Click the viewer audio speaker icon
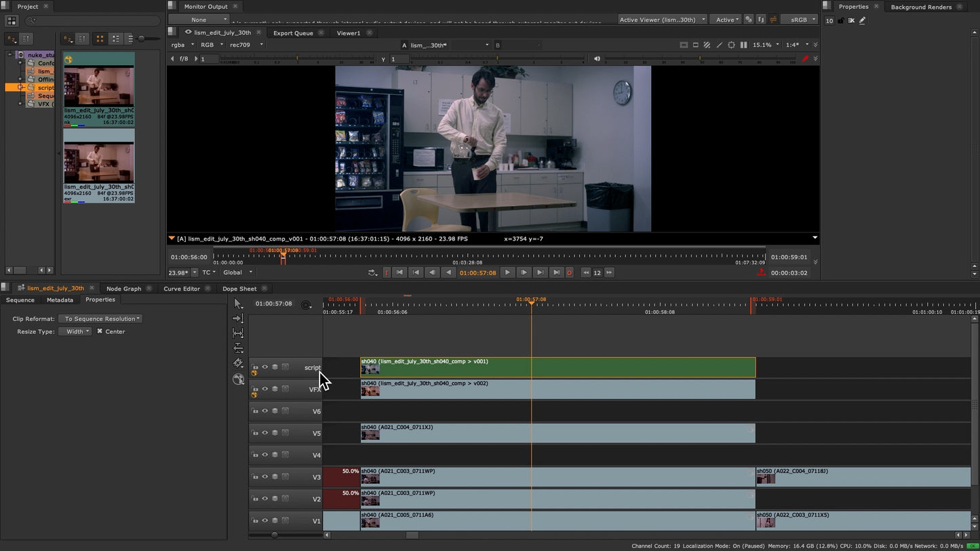Viewport: 980px width, 551px height. (597, 59)
